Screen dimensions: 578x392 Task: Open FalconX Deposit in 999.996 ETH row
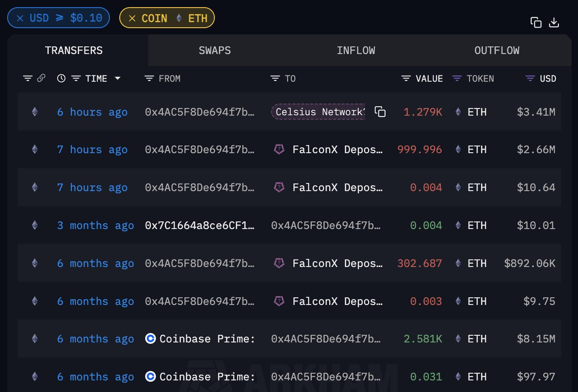pos(338,150)
